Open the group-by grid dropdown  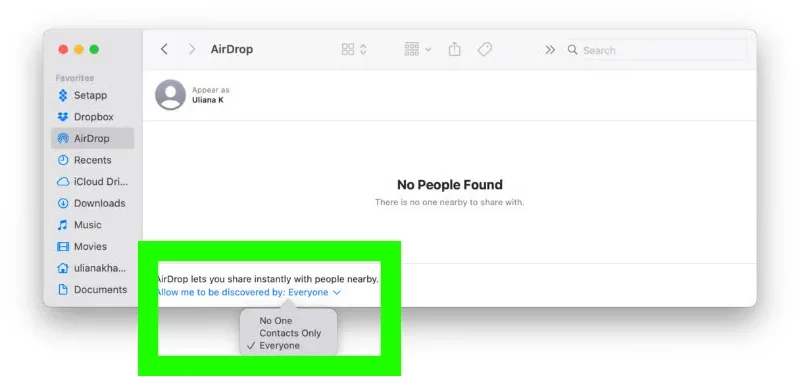(x=417, y=49)
